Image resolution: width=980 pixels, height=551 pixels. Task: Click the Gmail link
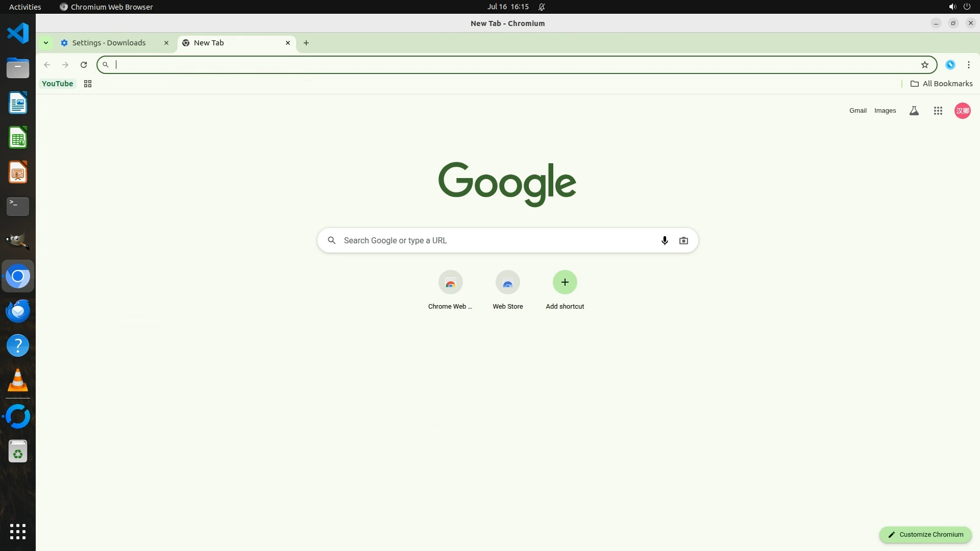tap(857, 111)
